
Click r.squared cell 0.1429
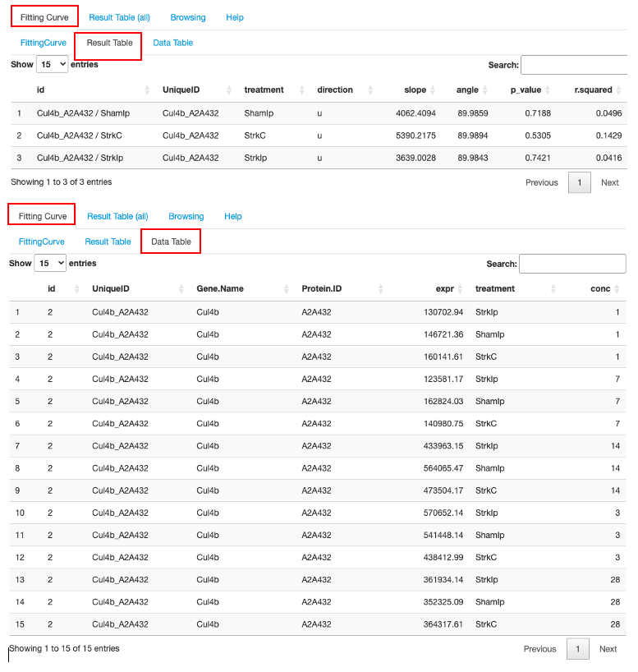pos(608,136)
